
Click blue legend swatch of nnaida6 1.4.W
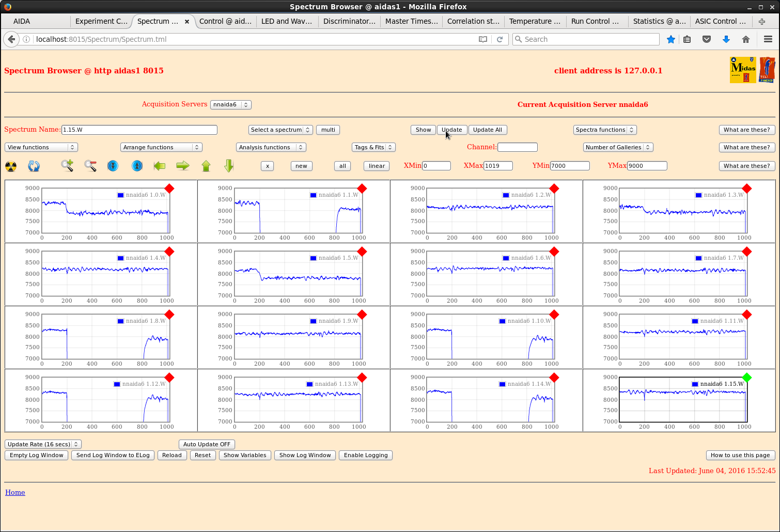coord(121,258)
